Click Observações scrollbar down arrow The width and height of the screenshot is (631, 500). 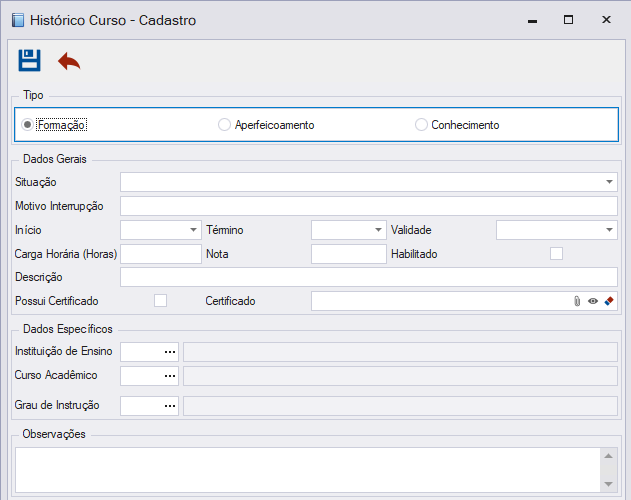[x=608, y=484]
